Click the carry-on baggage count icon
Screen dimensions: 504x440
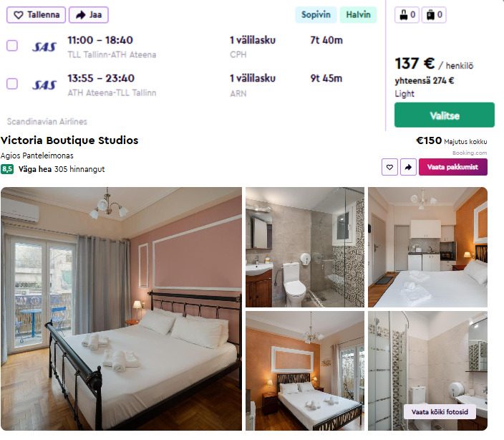[x=407, y=15]
